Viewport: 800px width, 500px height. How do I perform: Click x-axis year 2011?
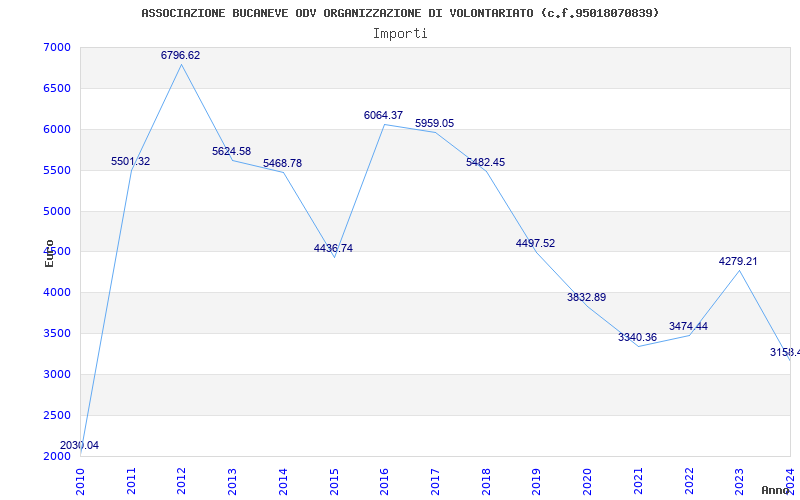[x=132, y=482]
